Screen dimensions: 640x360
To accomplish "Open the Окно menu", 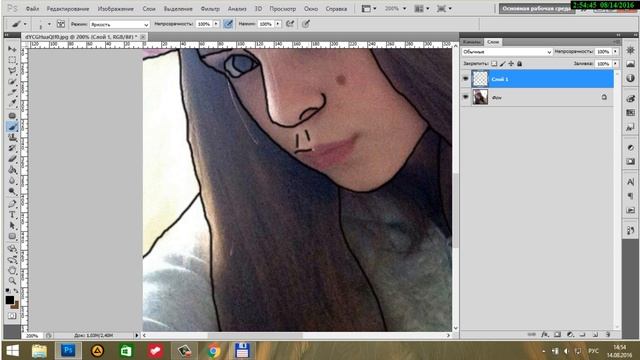I will point(311,9).
